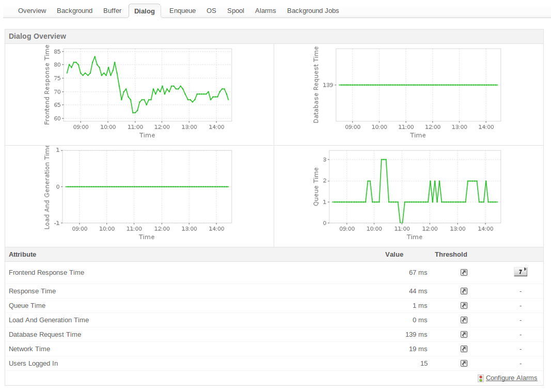Open the OS tab

pos(211,10)
